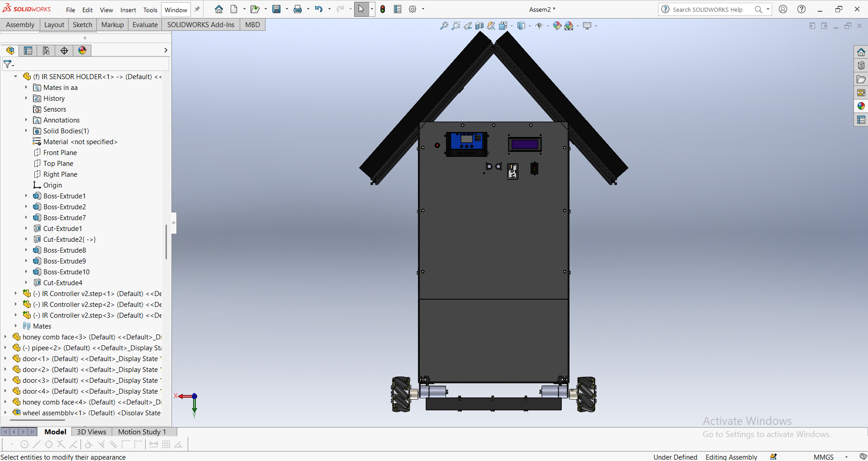
Task: Select Boss-Extrude10 in the feature tree
Action: (x=66, y=272)
